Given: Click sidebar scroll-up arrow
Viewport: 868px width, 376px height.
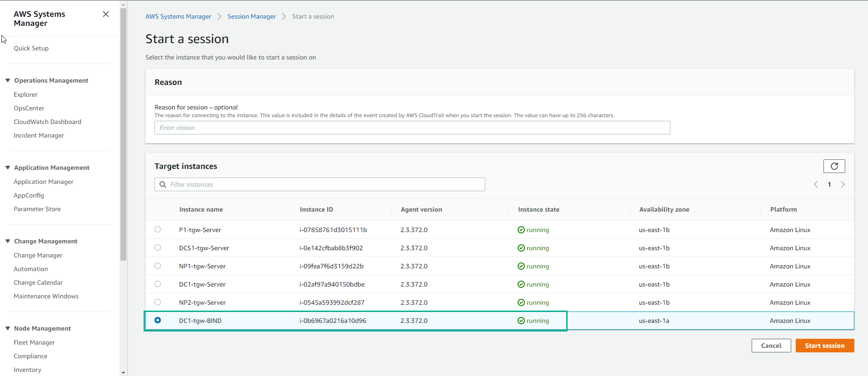Looking at the screenshot, I should (x=123, y=4).
